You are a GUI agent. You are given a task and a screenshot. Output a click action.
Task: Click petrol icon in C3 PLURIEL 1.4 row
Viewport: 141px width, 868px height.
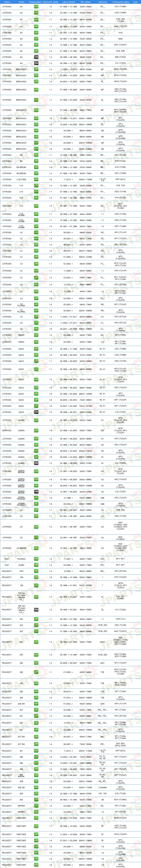[x=36, y=305]
